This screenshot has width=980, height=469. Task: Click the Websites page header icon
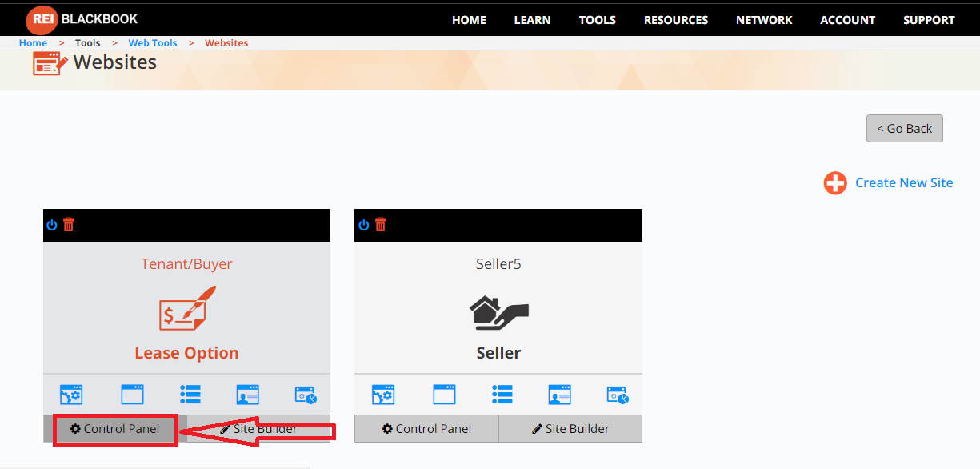[x=50, y=63]
